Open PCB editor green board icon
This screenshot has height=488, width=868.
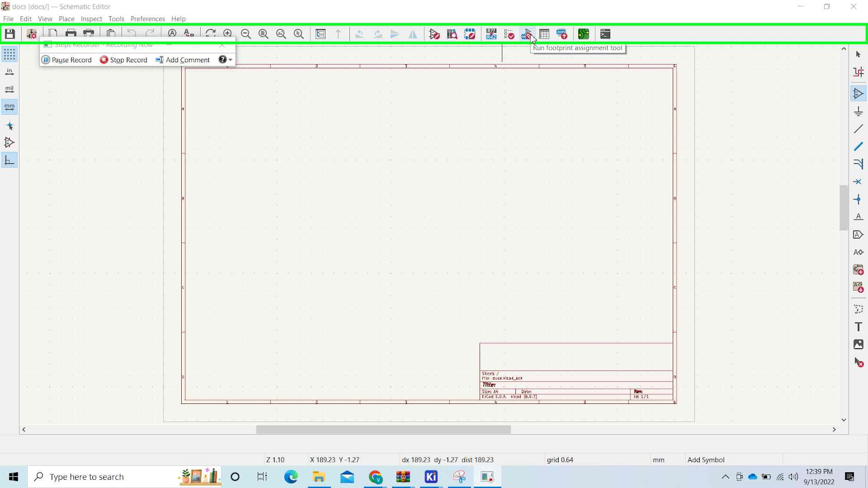click(584, 34)
